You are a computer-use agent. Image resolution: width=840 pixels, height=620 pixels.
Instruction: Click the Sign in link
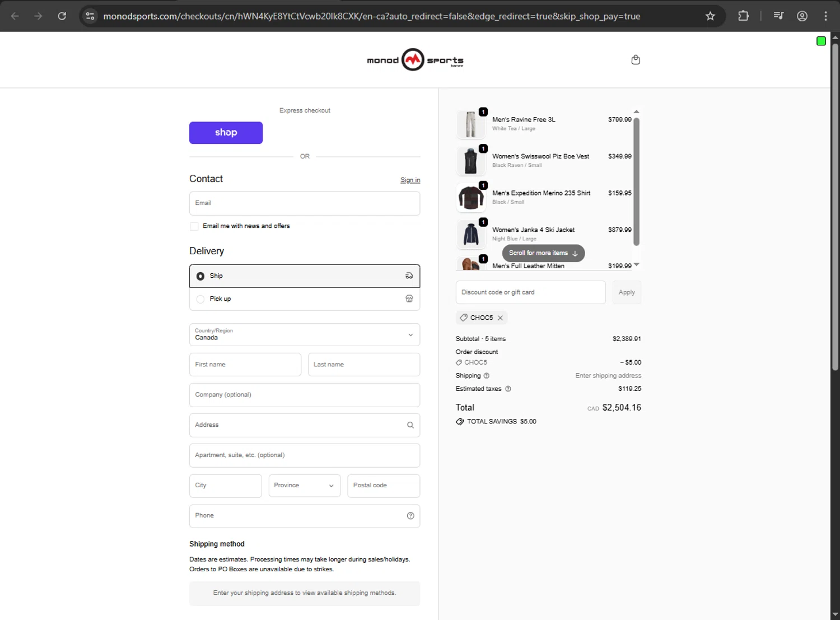coord(410,180)
